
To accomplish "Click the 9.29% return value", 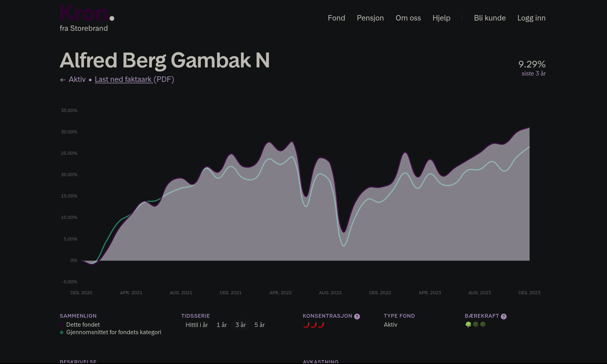I will tap(532, 64).
